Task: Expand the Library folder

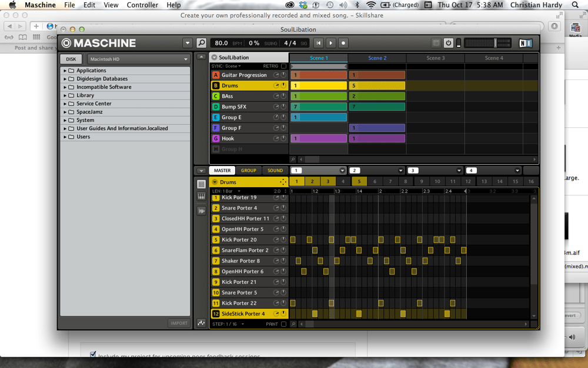Action: (65, 95)
